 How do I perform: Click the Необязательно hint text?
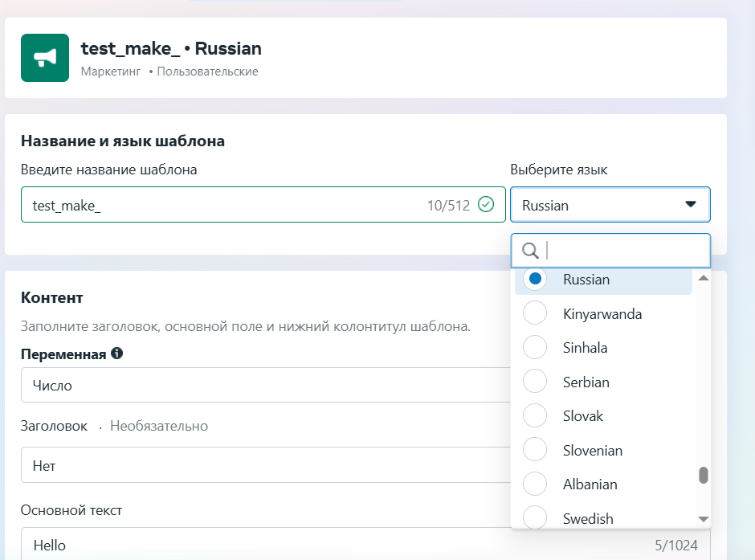(x=159, y=426)
